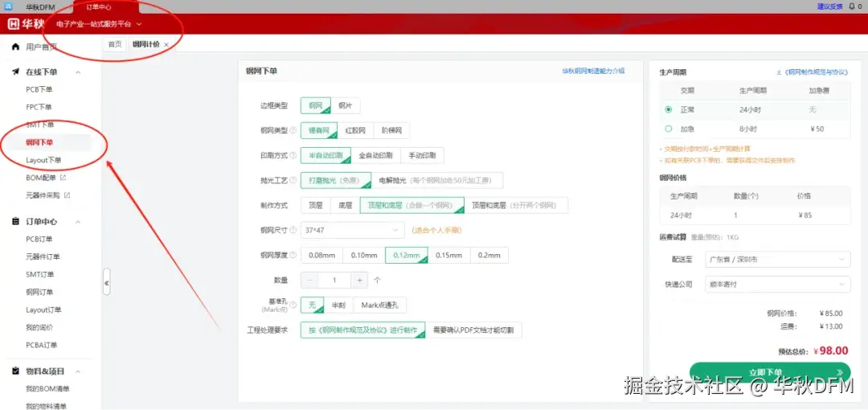Select 正常 delivery radio button

[x=669, y=109]
